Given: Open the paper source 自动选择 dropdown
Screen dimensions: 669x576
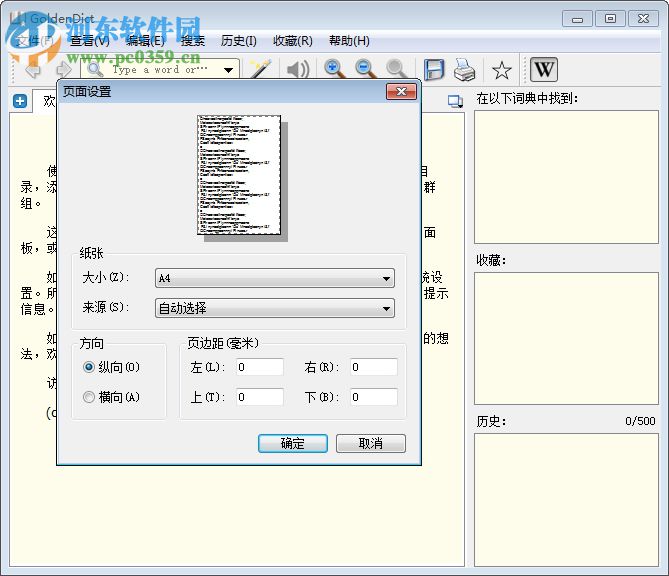Looking at the screenshot, I should click(x=275, y=308).
